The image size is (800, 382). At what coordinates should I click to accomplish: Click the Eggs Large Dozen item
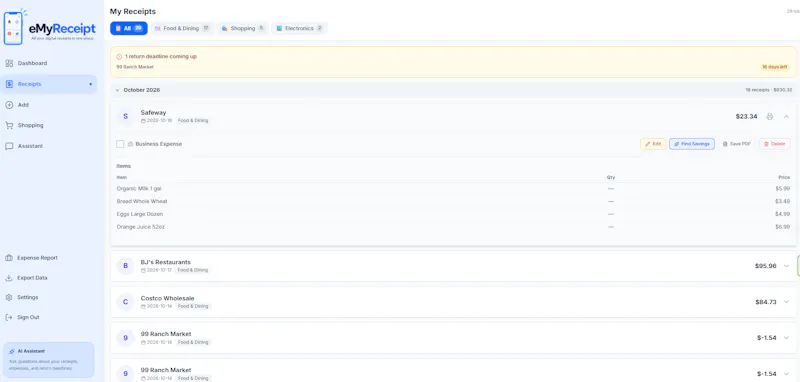140,214
